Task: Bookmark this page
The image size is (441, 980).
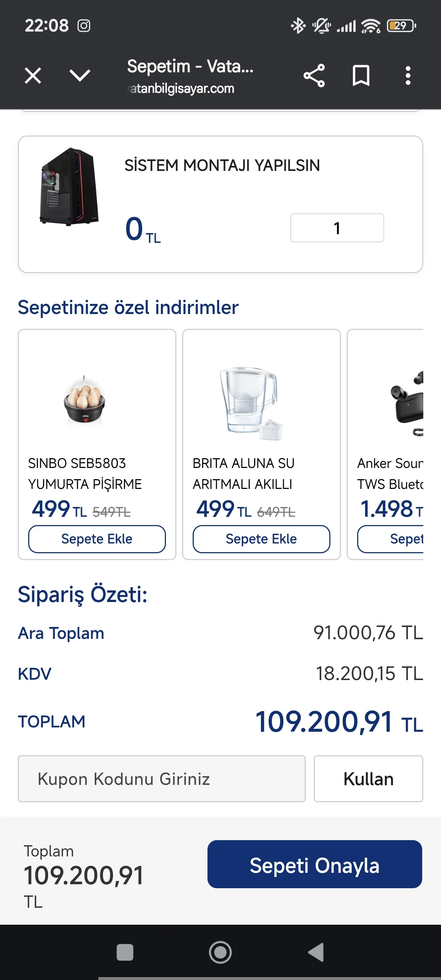Action: click(x=361, y=75)
